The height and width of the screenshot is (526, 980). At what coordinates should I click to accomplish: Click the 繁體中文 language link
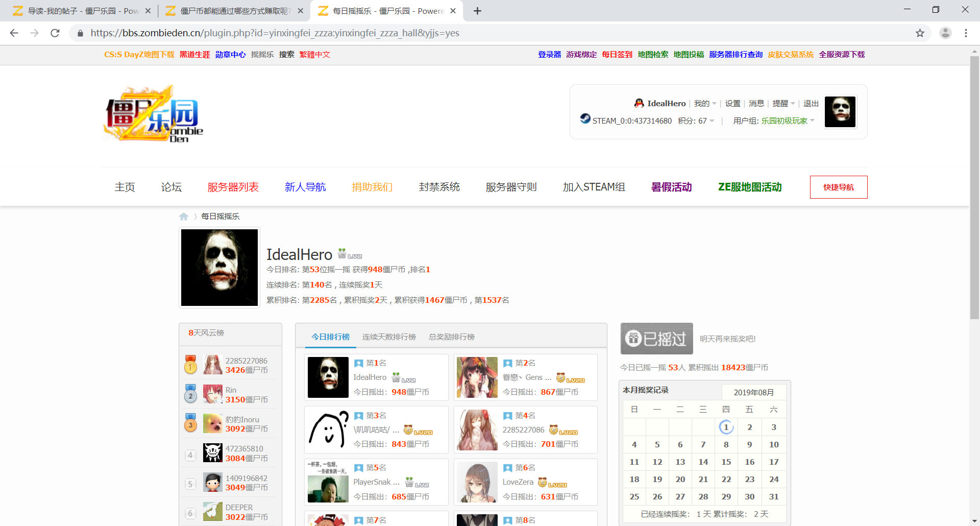click(x=314, y=55)
